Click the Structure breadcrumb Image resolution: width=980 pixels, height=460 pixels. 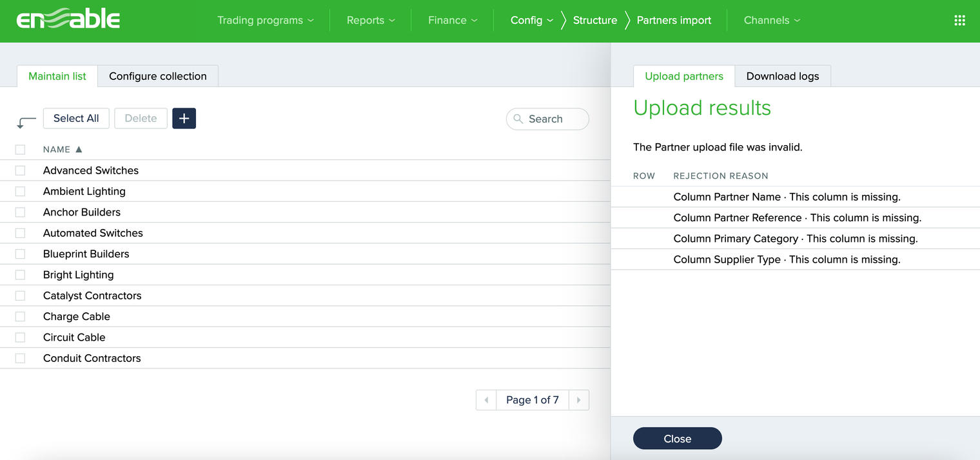click(595, 20)
